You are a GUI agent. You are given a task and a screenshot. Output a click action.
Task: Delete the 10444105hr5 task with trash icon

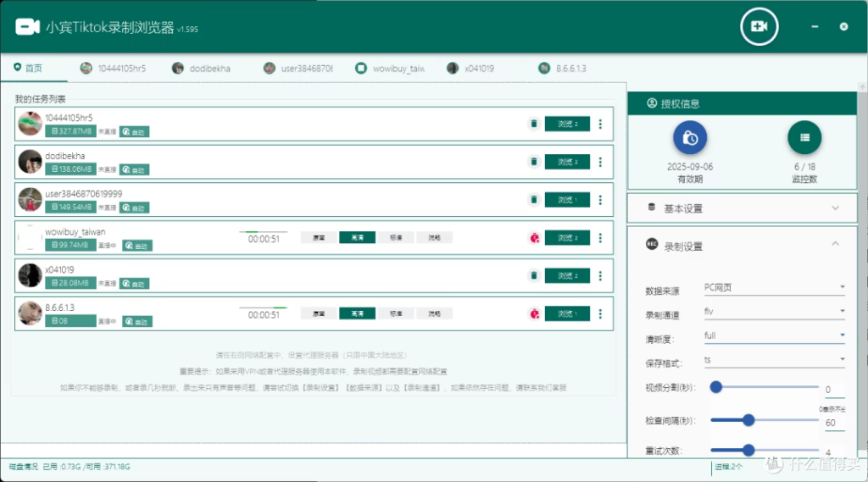pos(534,124)
